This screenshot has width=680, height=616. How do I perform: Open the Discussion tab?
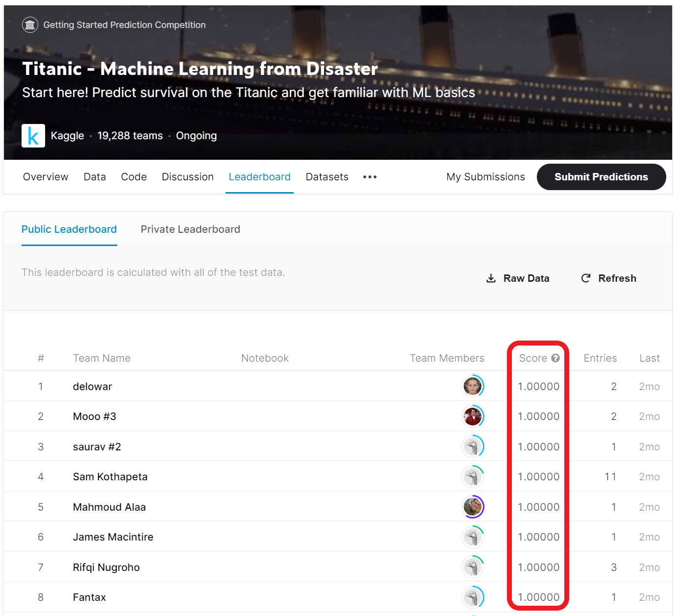click(x=188, y=177)
